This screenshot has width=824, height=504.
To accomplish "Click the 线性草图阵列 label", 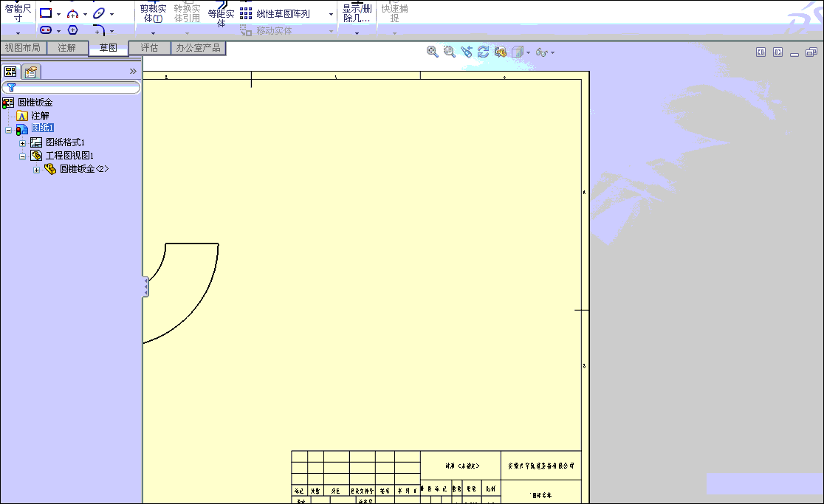I will [x=284, y=14].
